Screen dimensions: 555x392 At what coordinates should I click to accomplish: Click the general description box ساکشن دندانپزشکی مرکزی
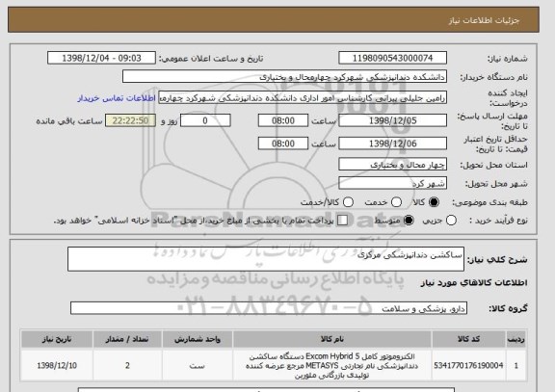[266, 259]
